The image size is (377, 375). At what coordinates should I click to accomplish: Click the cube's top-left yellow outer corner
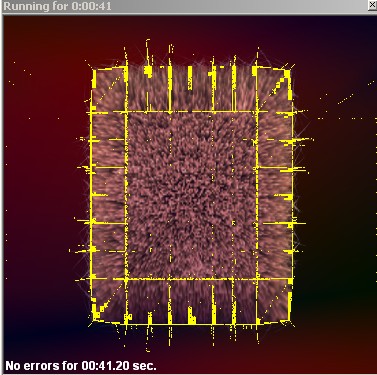pyautogui.click(x=94, y=70)
